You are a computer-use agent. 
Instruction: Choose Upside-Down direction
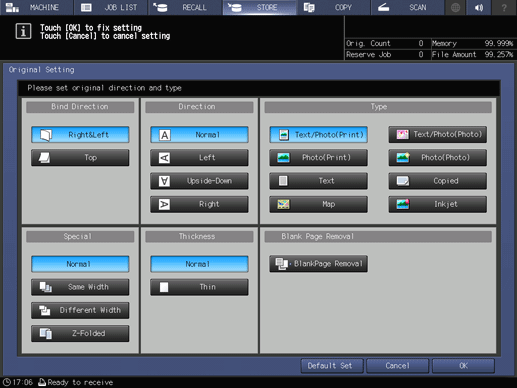pyautogui.click(x=199, y=181)
